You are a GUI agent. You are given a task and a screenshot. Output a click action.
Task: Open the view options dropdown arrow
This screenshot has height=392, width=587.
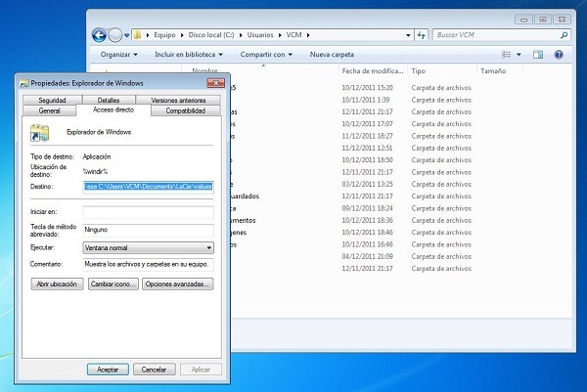click(519, 55)
